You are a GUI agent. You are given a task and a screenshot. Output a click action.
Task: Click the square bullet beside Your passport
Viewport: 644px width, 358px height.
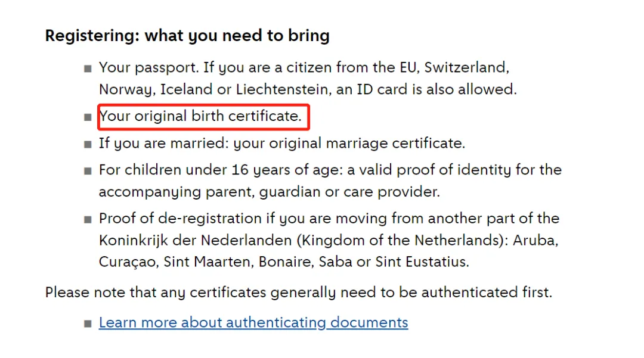click(88, 69)
